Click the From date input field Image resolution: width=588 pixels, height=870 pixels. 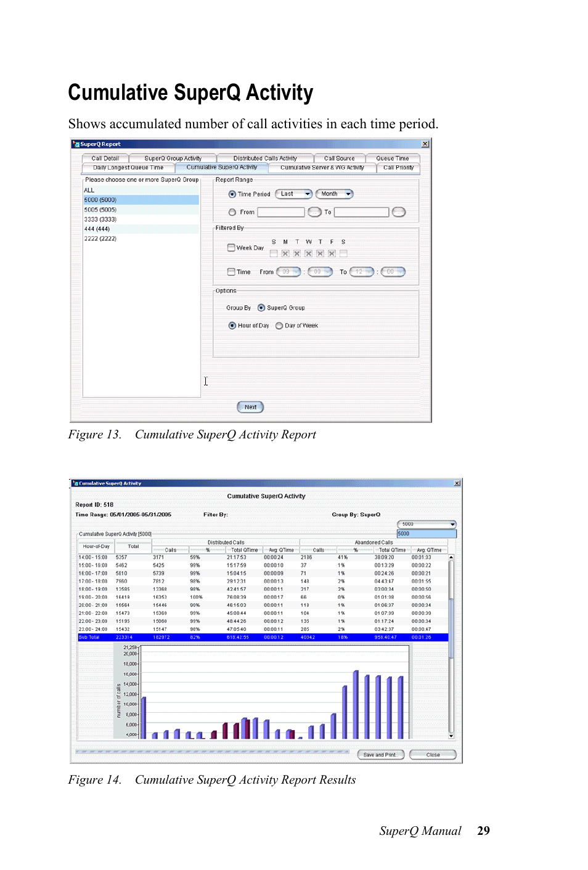click(x=281, y=212)
